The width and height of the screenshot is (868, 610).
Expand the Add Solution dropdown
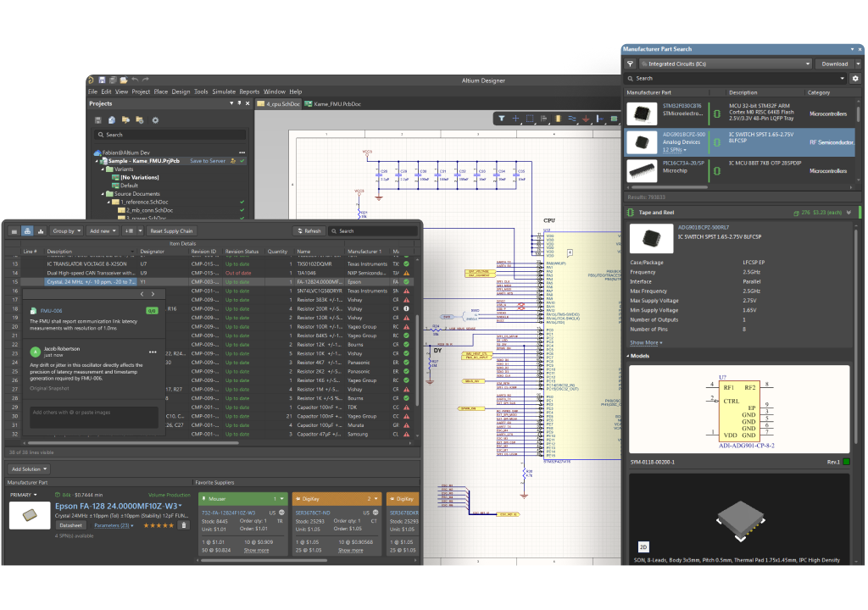pyautogui.click(x=29, y=469)
